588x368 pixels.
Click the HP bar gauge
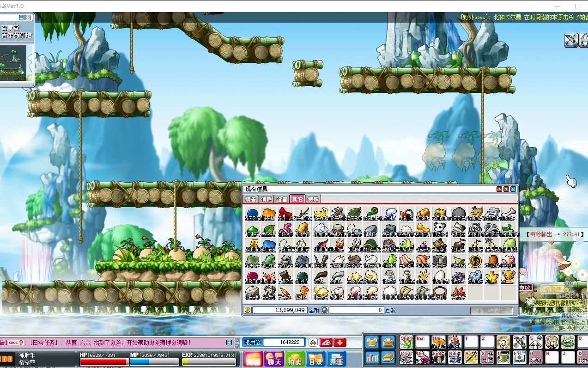point(104,362)
